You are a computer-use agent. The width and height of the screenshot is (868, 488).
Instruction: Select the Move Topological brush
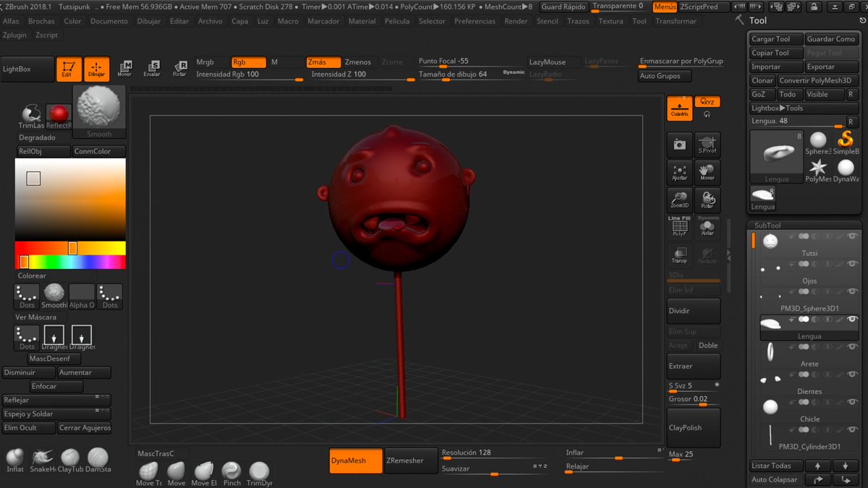point(149,474)
